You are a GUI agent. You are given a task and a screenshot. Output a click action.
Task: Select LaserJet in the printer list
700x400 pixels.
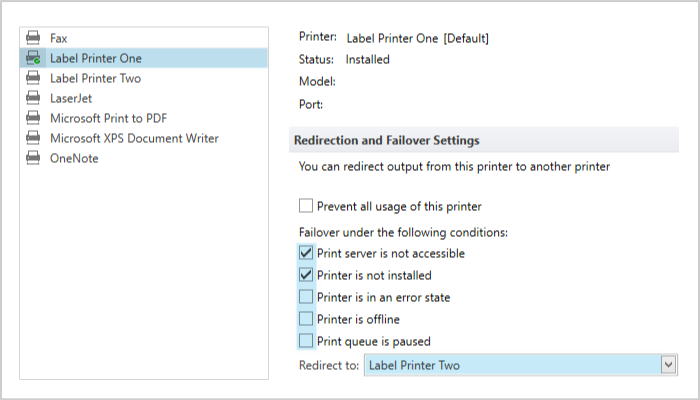(x=72, y=98)
